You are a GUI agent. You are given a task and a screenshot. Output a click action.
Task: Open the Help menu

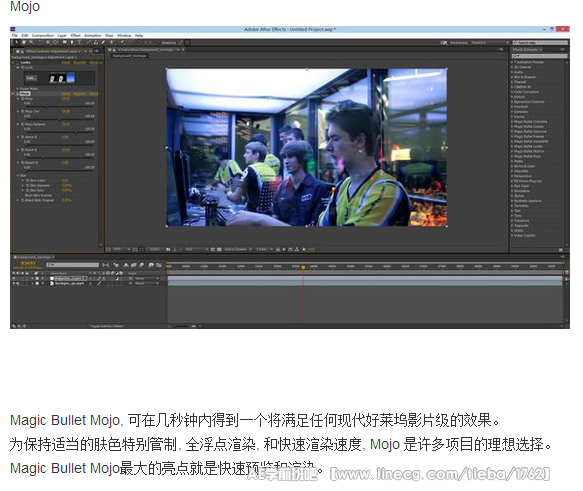click(139, 36)
